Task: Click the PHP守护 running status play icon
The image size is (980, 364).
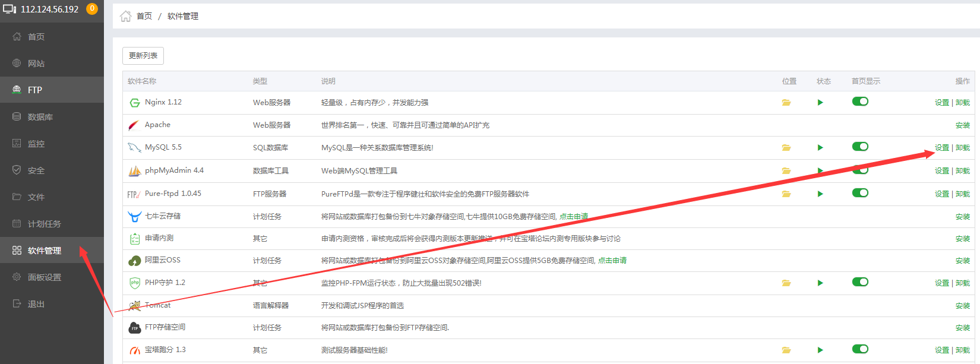Action: click(820, 283)
